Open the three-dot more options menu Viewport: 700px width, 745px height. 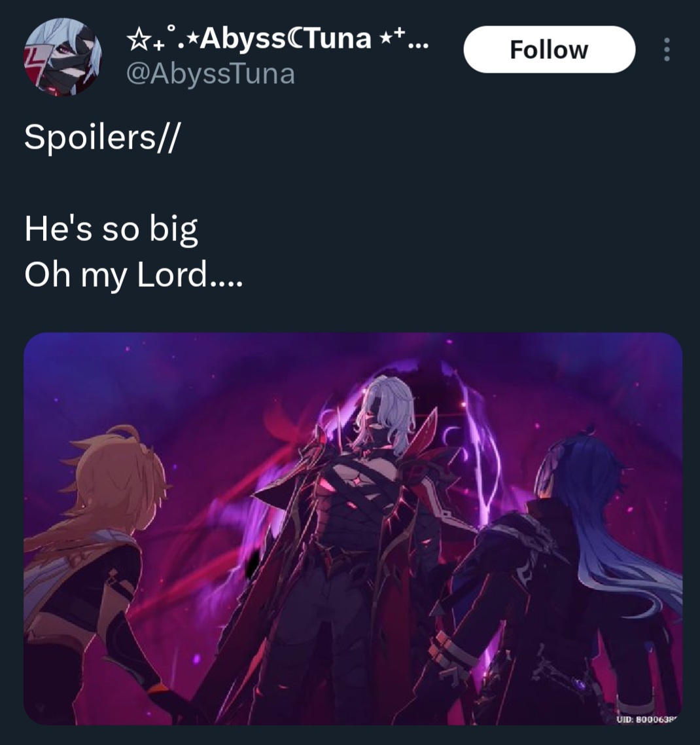(x=667, y=49)
